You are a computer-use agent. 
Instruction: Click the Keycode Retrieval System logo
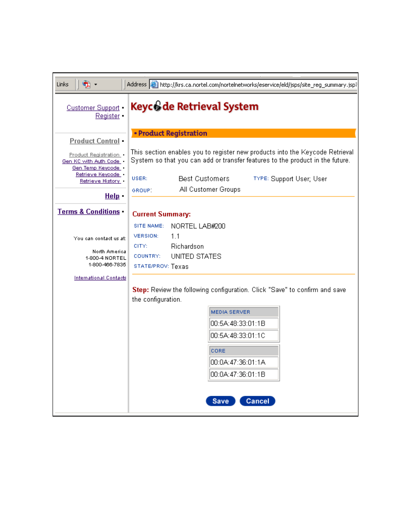[195, 106]
